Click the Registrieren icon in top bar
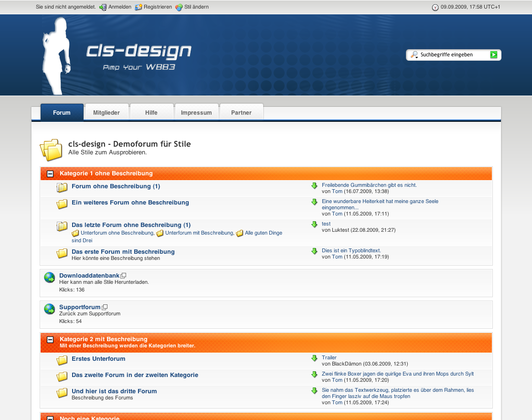532x420 pixels. [x=138, y=7]
